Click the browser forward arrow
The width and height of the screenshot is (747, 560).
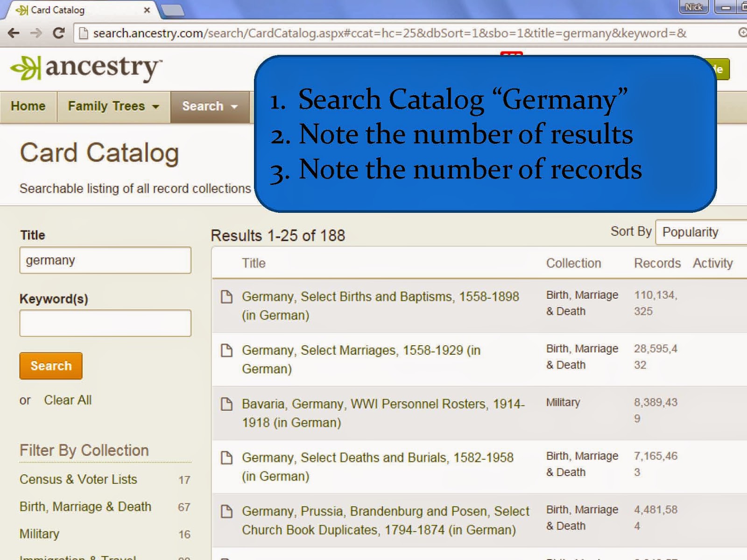(36, 33)
